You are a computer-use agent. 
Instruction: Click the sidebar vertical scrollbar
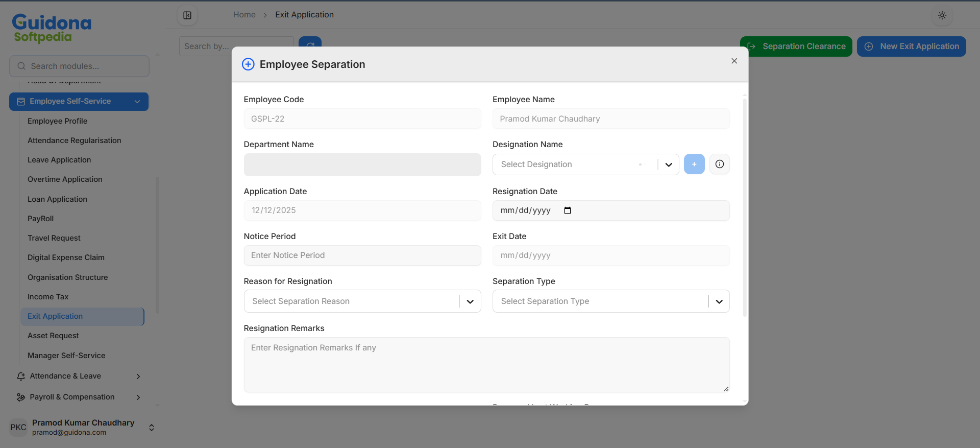point(157,245)
